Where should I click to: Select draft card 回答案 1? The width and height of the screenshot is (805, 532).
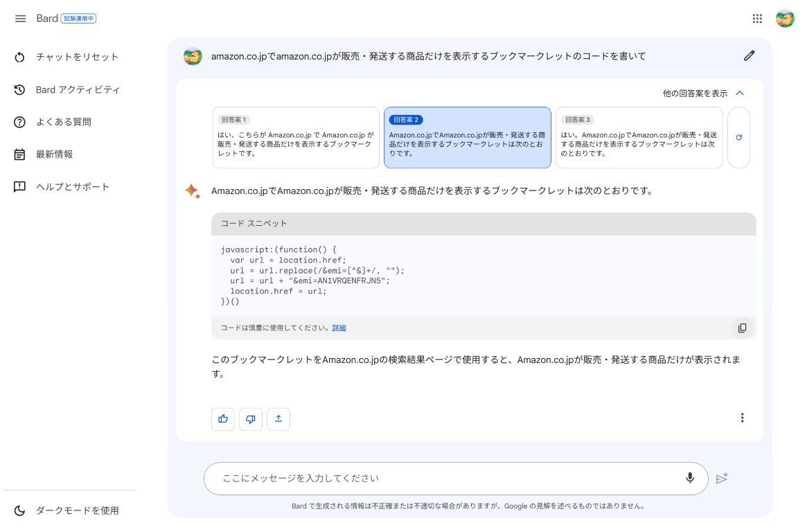point(296,137)
